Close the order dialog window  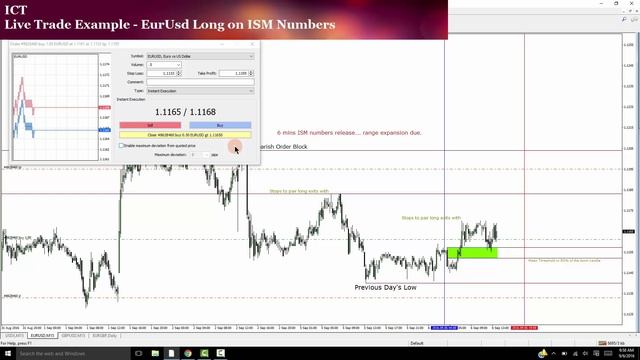(x=252, y=44)
